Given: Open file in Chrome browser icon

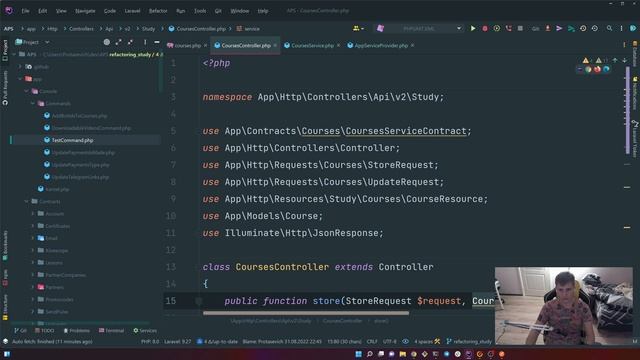Looking at the screenshot, I should (588, 69).
